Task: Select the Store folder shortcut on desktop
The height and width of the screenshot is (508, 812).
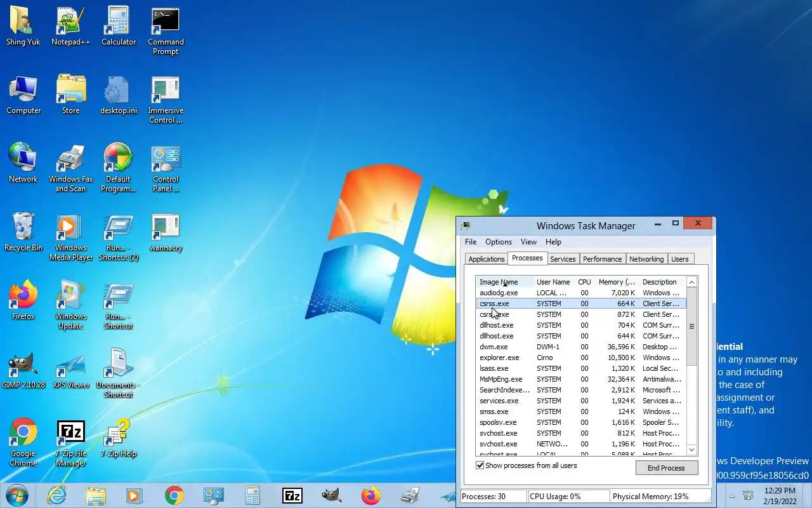Action: tap(70, 95)
